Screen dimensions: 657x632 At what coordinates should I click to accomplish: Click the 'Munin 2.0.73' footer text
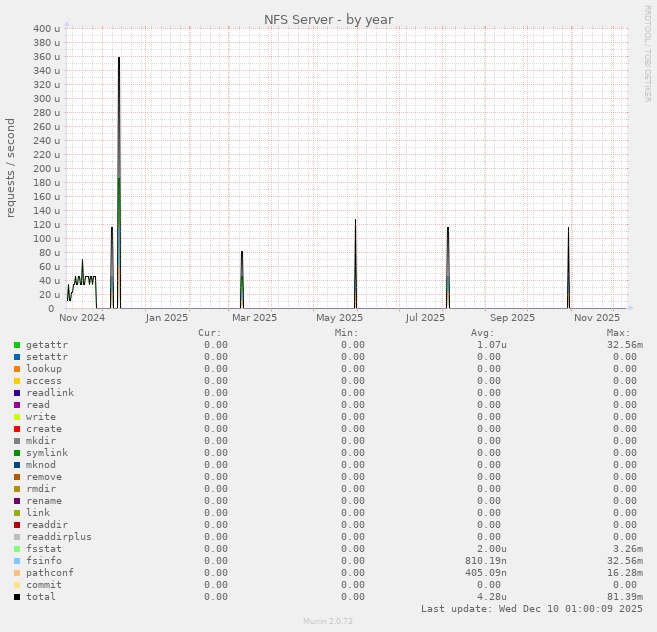coord(328,621)
